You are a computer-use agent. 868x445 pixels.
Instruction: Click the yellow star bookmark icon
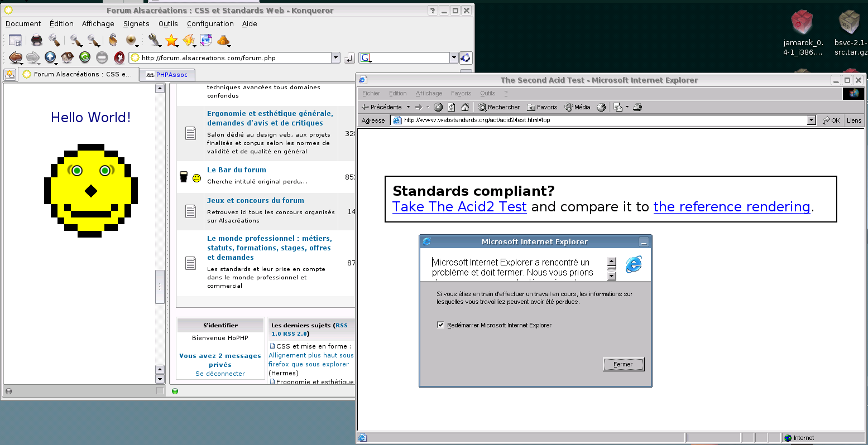pos(171,40)
